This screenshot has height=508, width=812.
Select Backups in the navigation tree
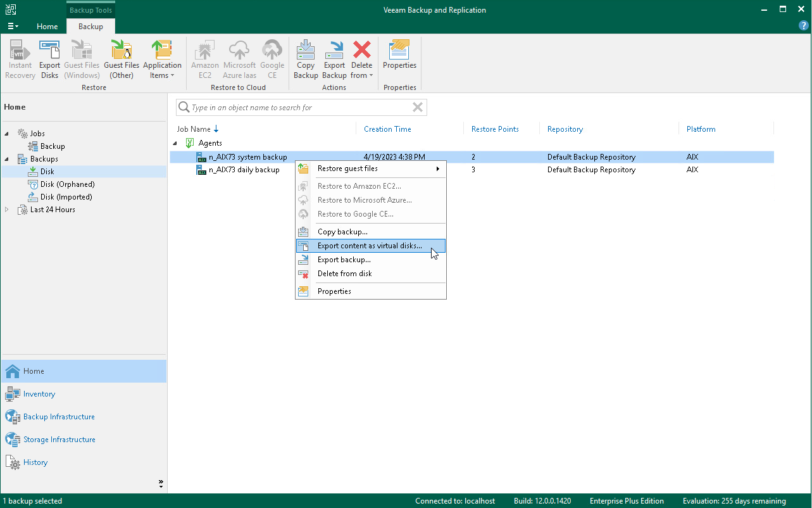pos(44,159)
